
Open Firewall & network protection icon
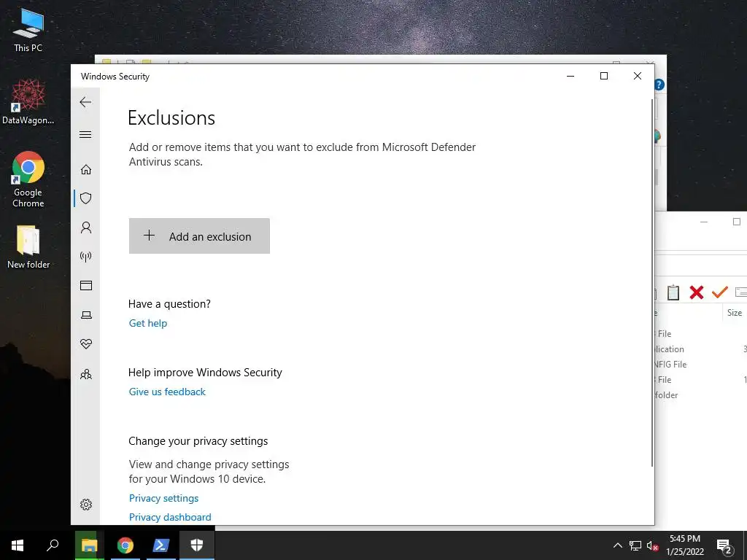[86, 257]
